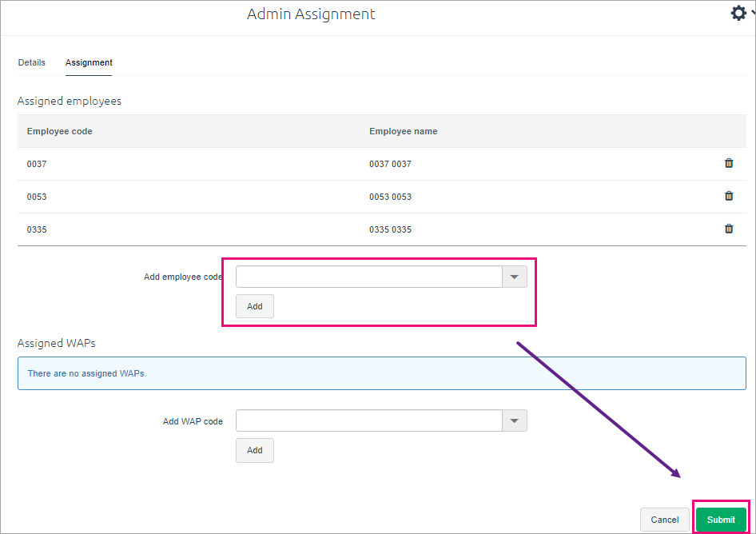The image size is (756, 534).
Task: Cancel the admin assignment changes
Action: click(x=665, y=520)
